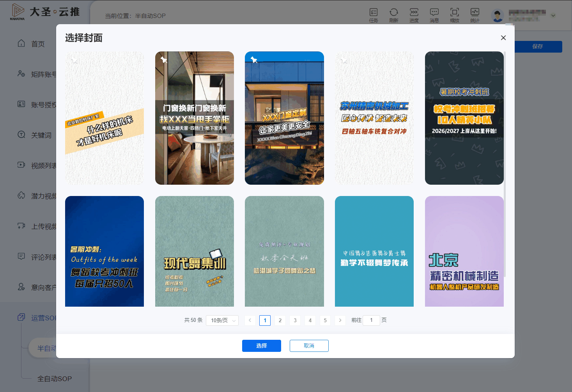The image size is (572, 392).
Task: Select 全自动SOP in the sidebar
Action: click(55, 379)
